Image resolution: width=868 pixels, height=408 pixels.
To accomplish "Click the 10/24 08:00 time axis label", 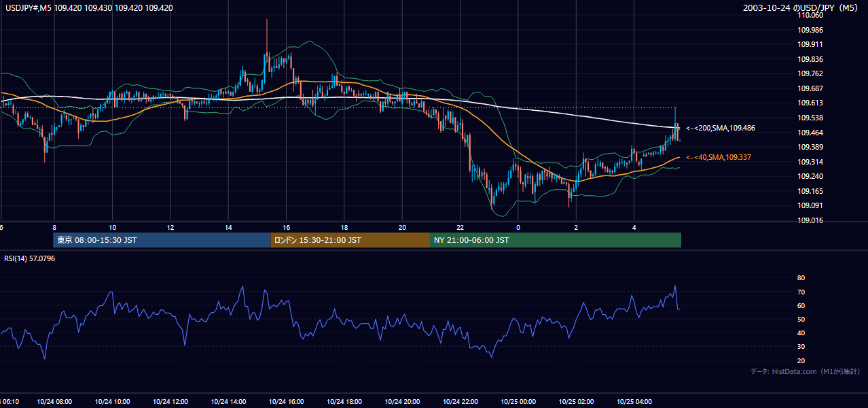I will 54,402.
